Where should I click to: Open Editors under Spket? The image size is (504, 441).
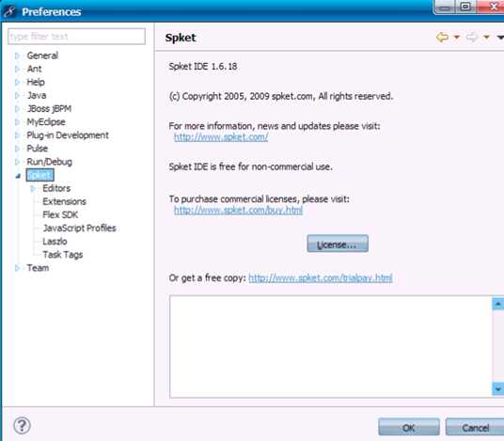(x=56, y=188)
